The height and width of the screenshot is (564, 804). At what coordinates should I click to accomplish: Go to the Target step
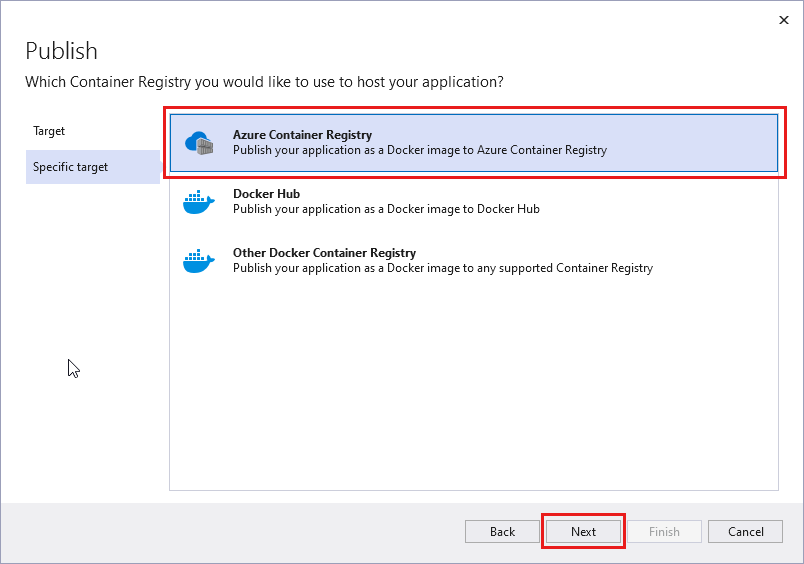click(49, 131)
